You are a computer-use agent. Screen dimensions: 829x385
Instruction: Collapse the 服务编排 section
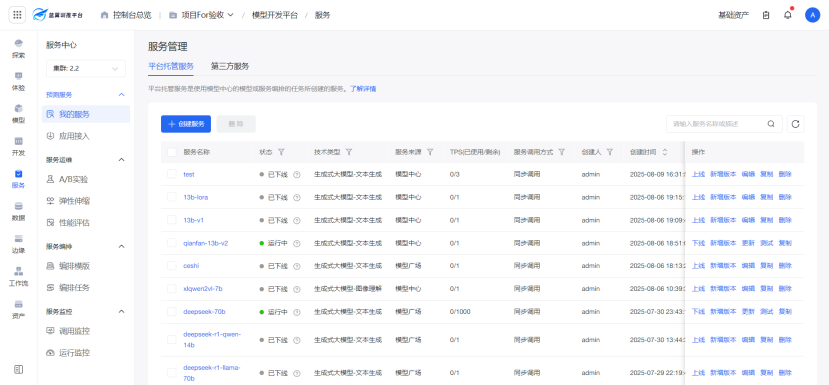point(121,246)
